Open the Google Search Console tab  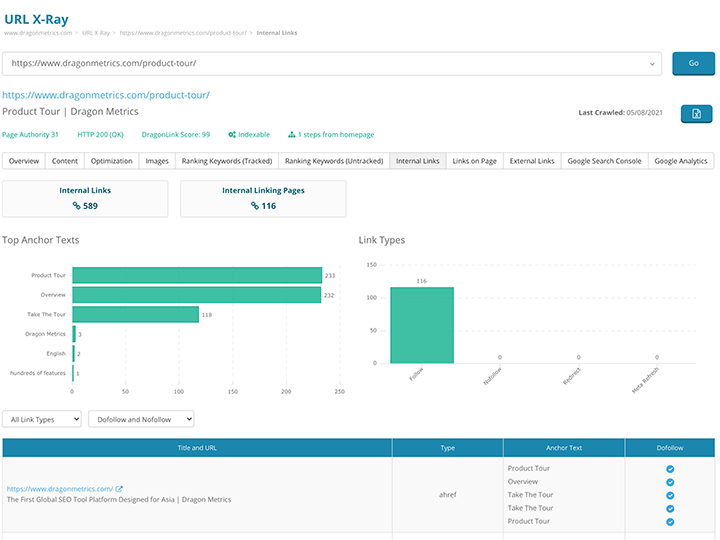click(604, 161)
